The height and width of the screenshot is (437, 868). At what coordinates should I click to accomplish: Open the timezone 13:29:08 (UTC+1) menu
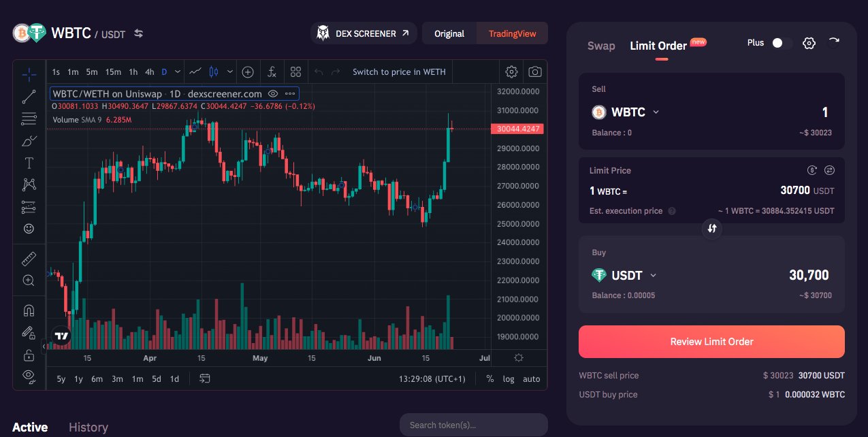[x=432, y=379]
